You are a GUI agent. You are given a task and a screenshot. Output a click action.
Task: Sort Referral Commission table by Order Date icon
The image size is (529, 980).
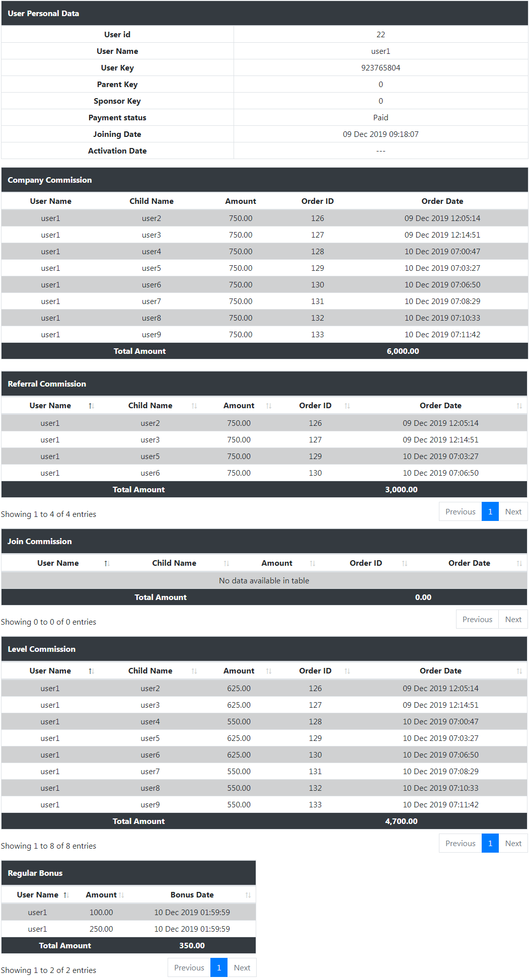[x=519, y=406]
